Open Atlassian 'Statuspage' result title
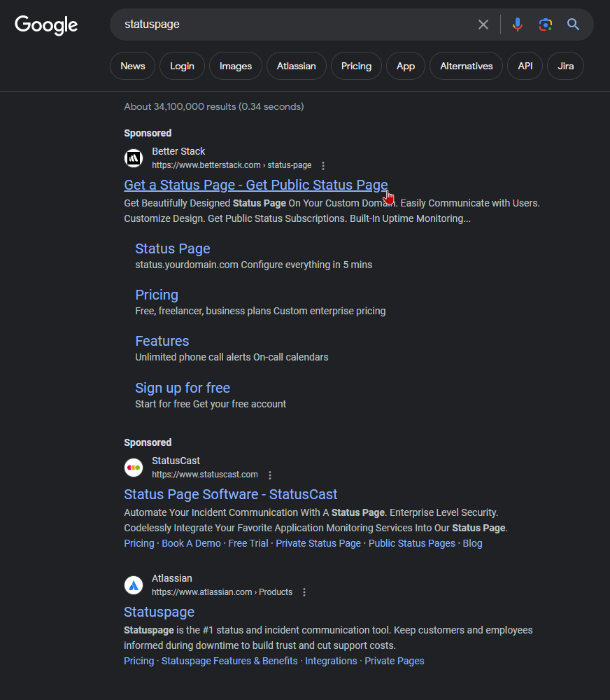This screenshot has height=700, width=610. [159, 612]
